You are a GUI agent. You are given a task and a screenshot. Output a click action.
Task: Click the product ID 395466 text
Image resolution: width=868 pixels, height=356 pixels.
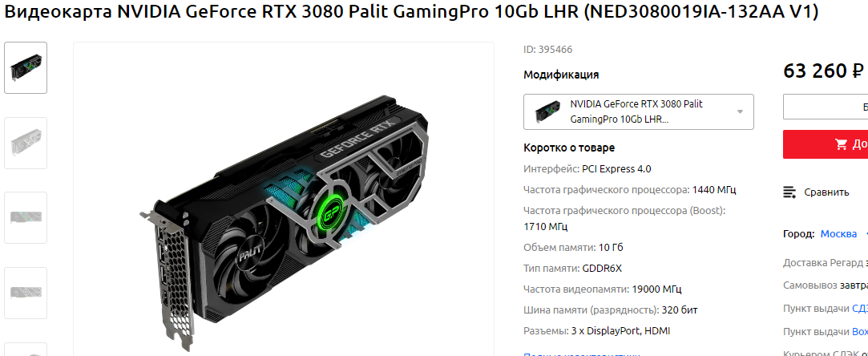[548, 49]
